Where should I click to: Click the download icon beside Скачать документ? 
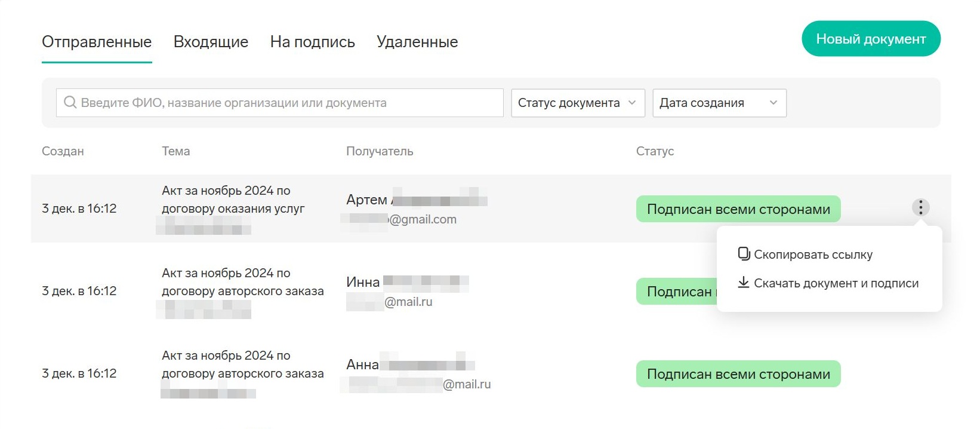point(744,283)
